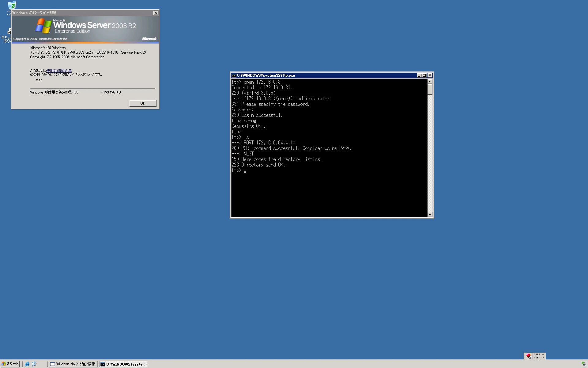Open the license agreement link 使用許諾契約書
Viewport: 588px width, 368px height.
coord(59,71)
